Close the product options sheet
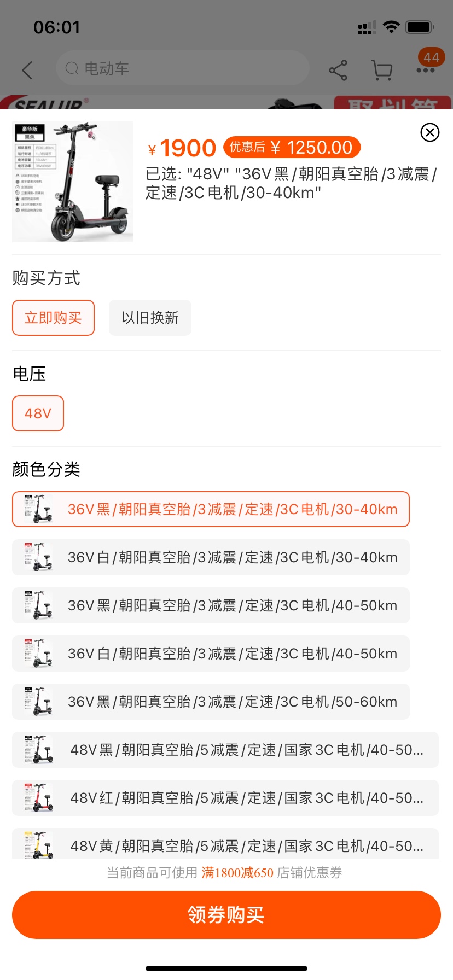The width and height of the screenshot is (453, 980). coord(430,132)
